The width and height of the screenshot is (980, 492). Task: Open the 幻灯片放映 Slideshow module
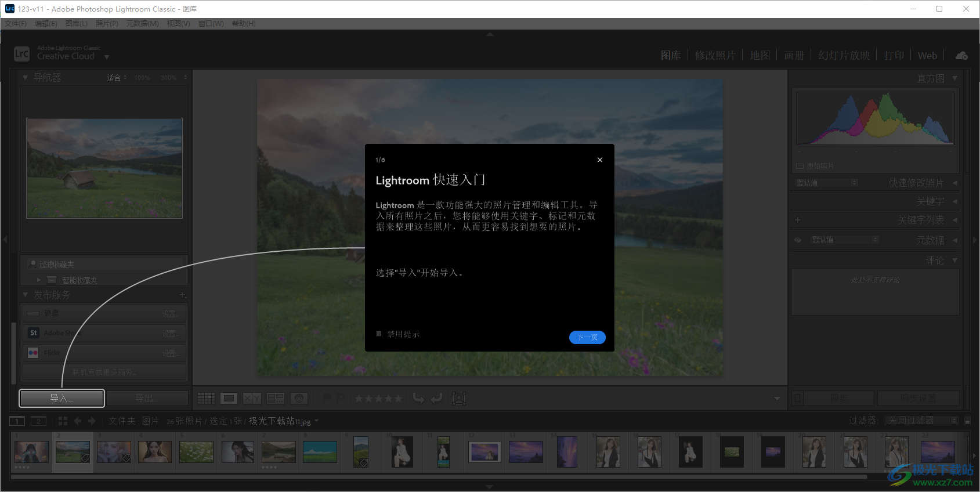coord(844,56)
